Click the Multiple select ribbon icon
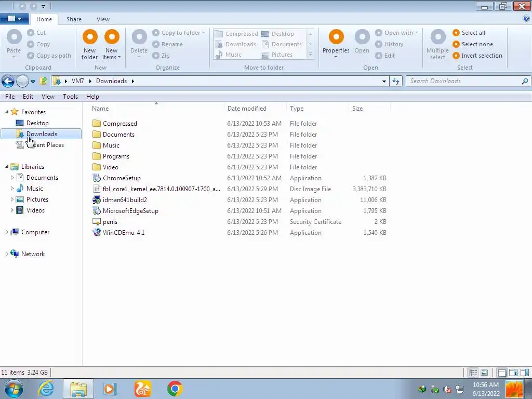This screenshot has width=532, height=399. [x=438, y=37]
